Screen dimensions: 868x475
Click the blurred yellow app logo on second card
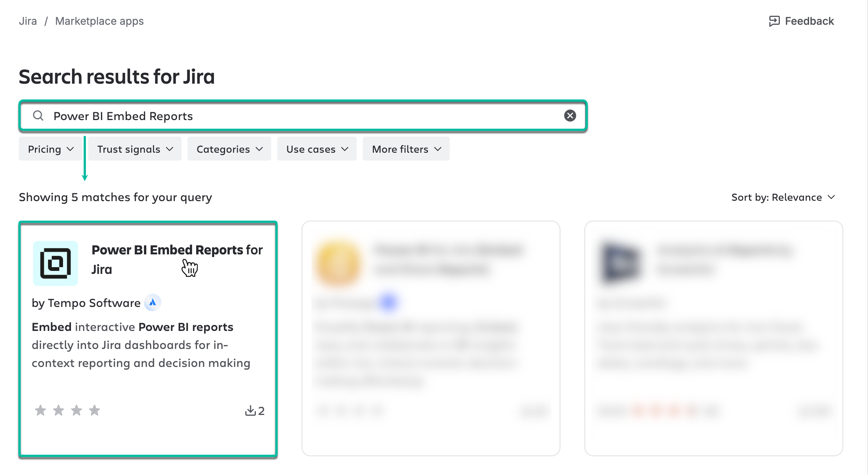(338, 263)
